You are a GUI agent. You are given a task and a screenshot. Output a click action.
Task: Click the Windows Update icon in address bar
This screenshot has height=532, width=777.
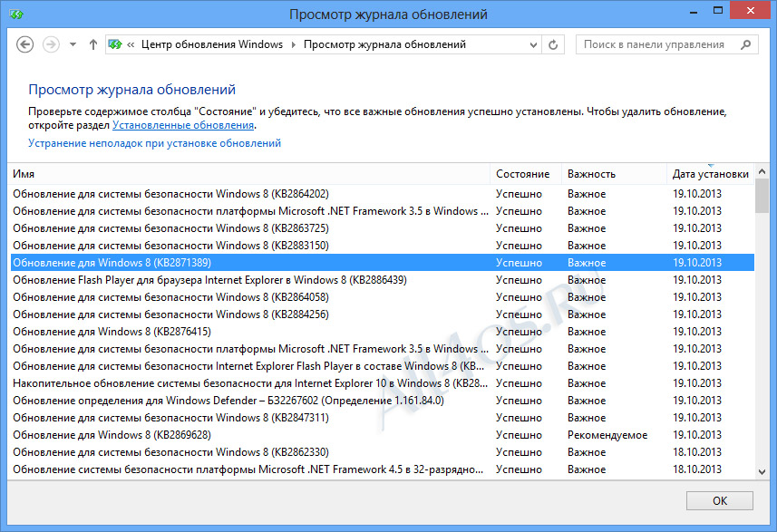[x=115, y=44]
